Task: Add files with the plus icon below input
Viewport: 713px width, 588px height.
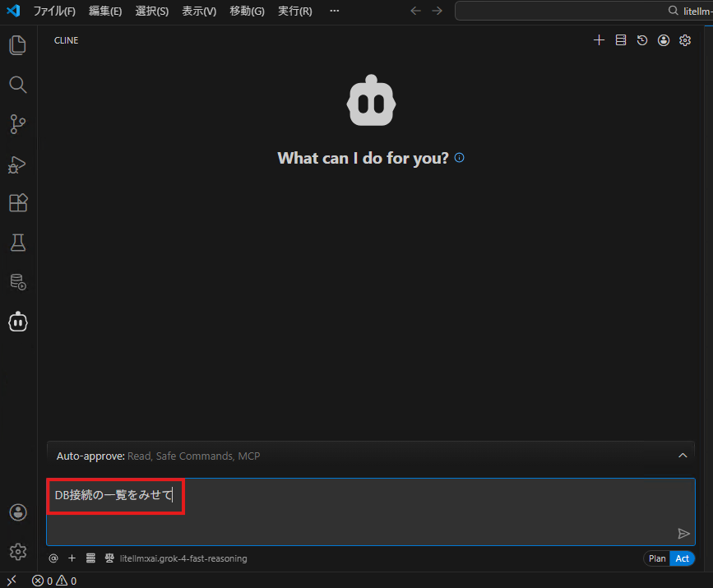Action: click(x=72, y=558)
